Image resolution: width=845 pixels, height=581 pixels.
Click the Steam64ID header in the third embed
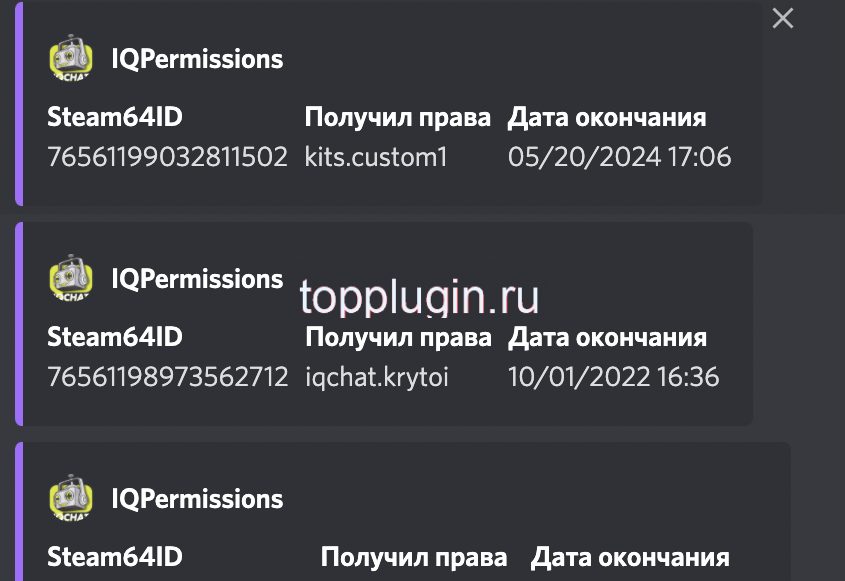[114, 556]
